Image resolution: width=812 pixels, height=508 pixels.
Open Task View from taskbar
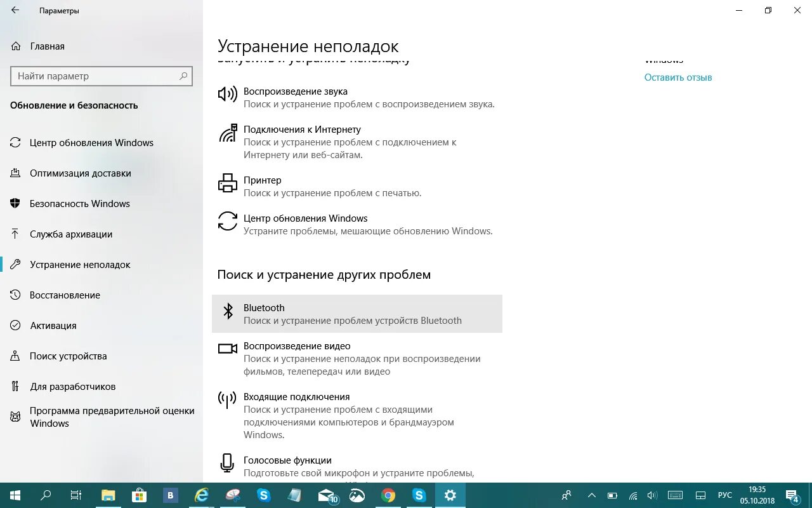click(x=75, y=495)
